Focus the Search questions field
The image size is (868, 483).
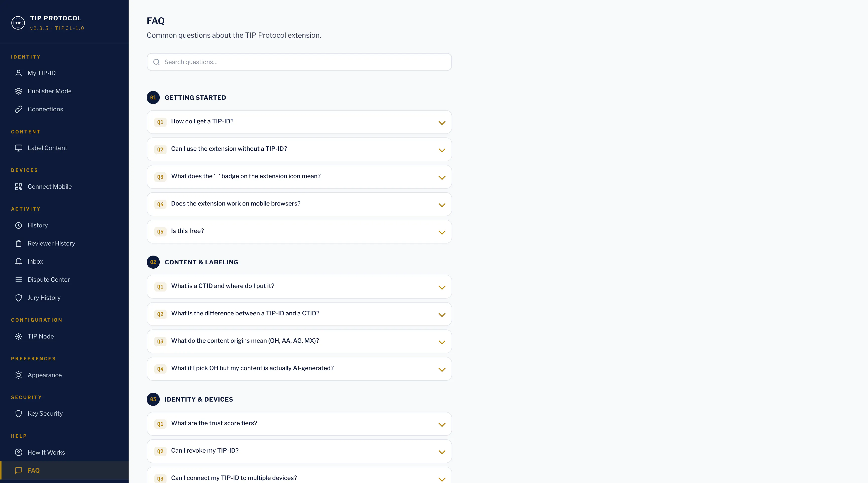(299, 62)
